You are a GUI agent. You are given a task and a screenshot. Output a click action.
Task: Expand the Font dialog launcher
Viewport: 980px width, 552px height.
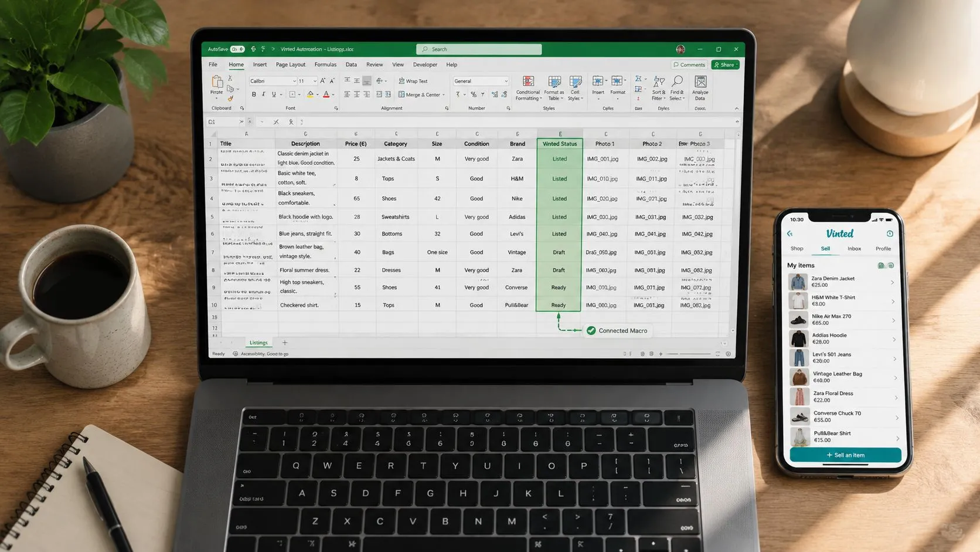pyautogui.click(x=336, y=109)
